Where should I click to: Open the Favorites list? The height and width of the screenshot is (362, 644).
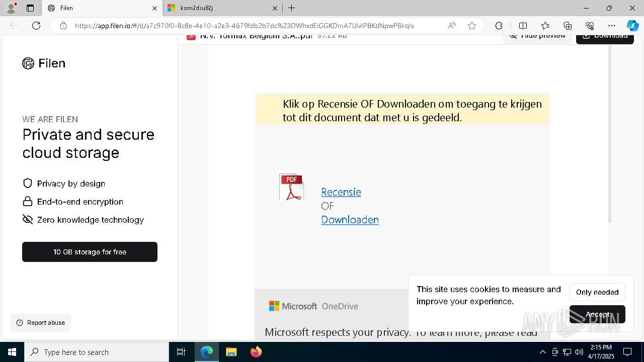point(545,26)
